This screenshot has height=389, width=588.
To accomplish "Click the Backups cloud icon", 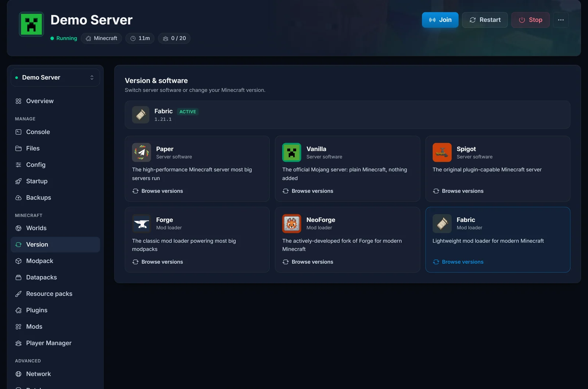I will (x=18, y=198).
